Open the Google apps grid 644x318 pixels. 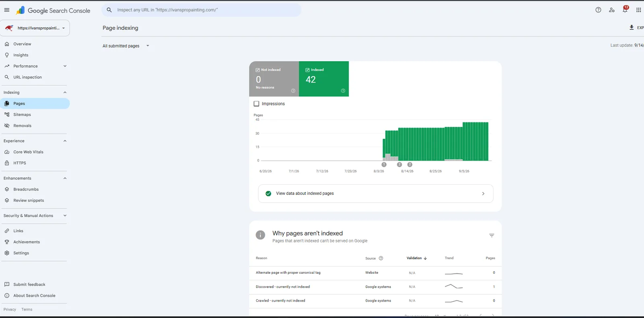638,10
